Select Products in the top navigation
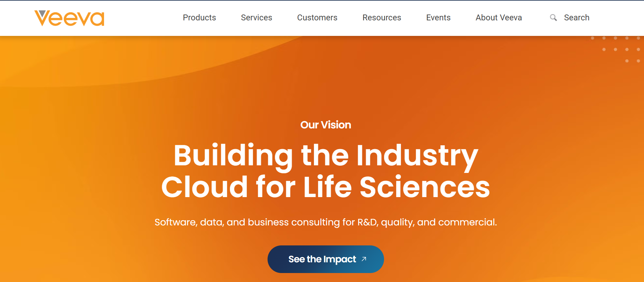 [199, 18]
